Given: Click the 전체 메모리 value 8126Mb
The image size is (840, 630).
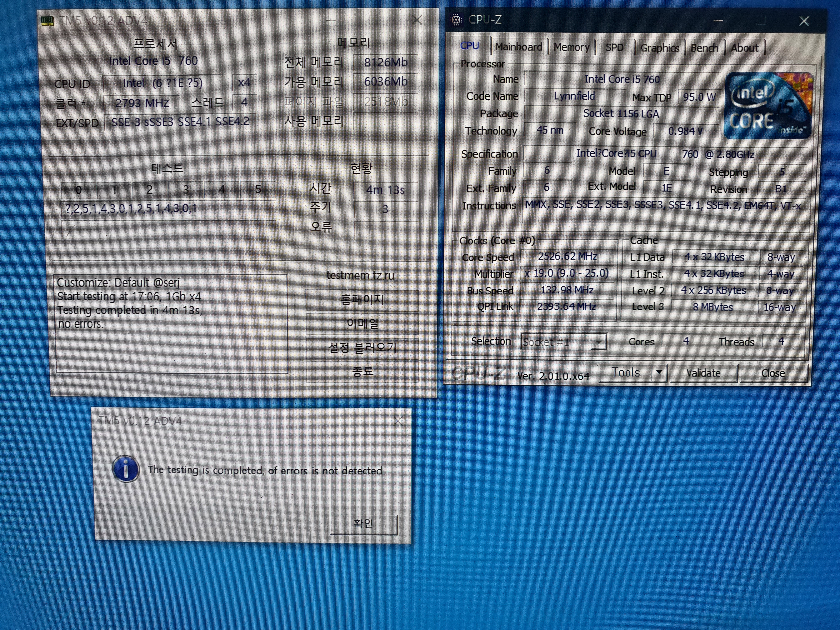Looking at the screenshot, I should (x=385, y=62).
